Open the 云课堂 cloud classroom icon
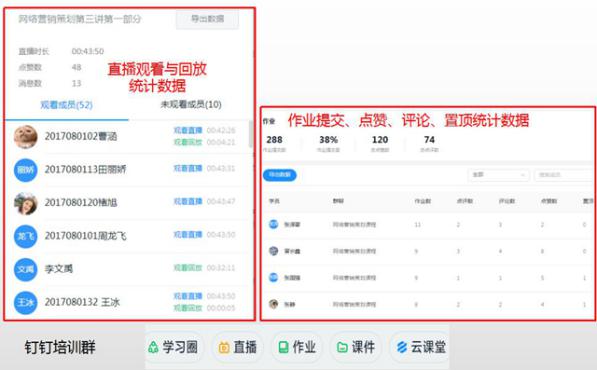The width and height of the screenshot is (597, 370). click(420, 347)
